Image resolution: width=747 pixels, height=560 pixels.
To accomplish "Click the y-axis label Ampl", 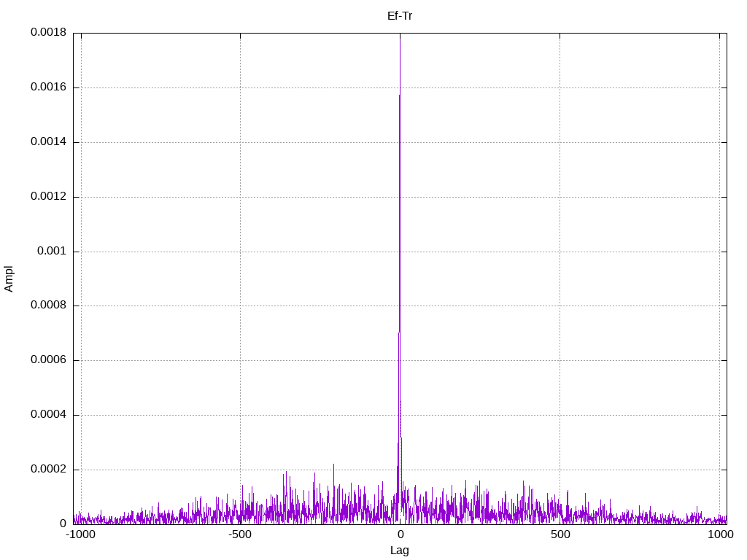I will click(x=9, y=279).
